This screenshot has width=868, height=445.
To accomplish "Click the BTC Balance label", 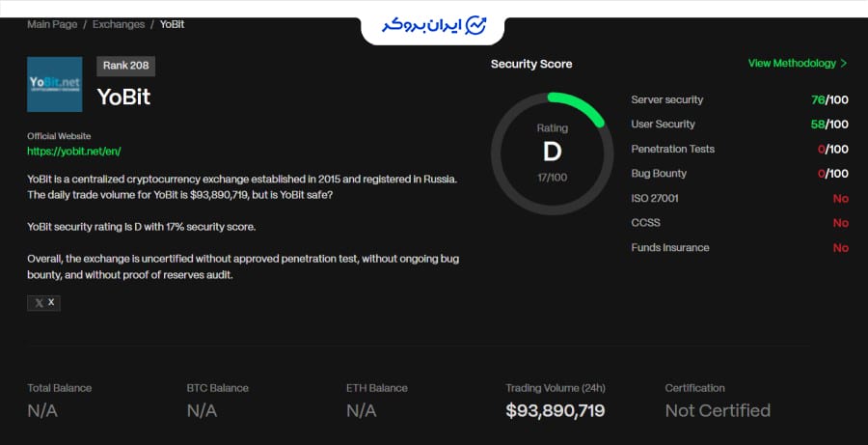I will tap(218, 388).
